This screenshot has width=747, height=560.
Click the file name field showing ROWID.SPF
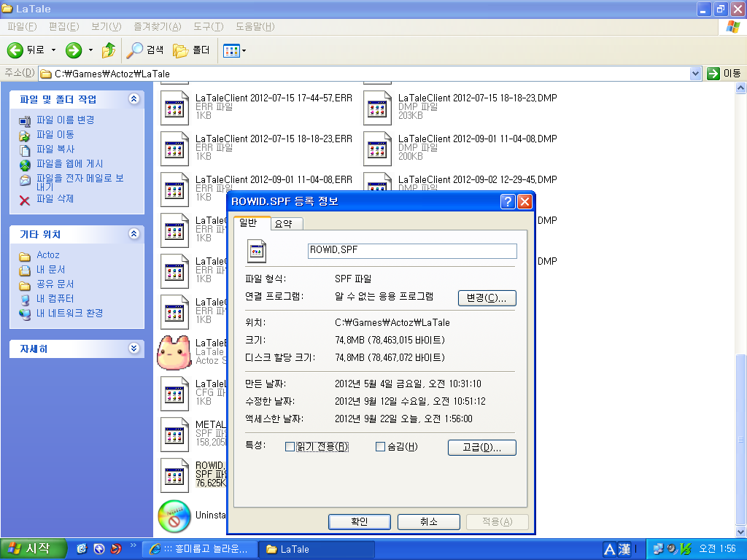(x=412, y=251)
